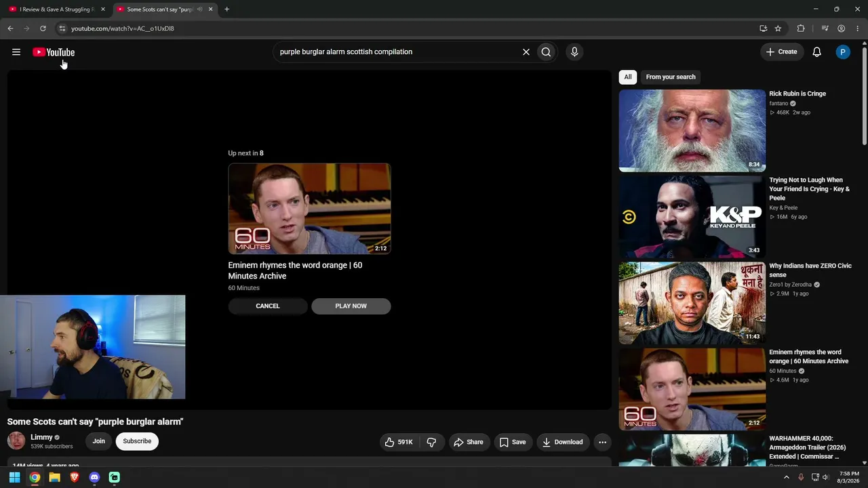868x488 pixels.
Task: Click the up-next Eminem video thumbnail
Action: 309,209
